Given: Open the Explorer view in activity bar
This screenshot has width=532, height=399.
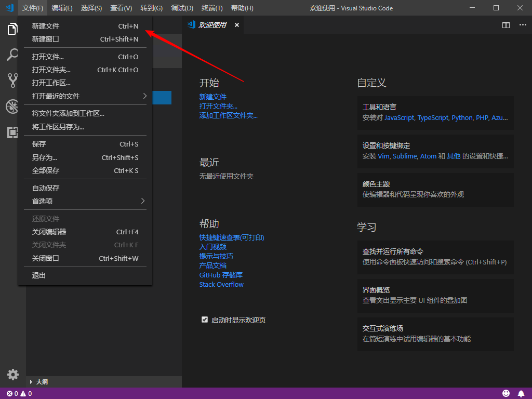Looking at the screenshot, I should 12,29.
